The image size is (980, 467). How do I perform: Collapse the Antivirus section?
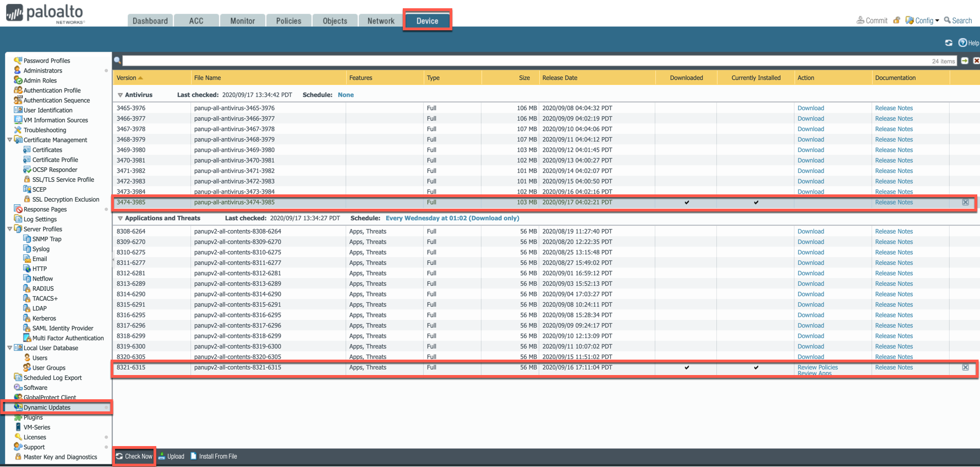[120, 95]
